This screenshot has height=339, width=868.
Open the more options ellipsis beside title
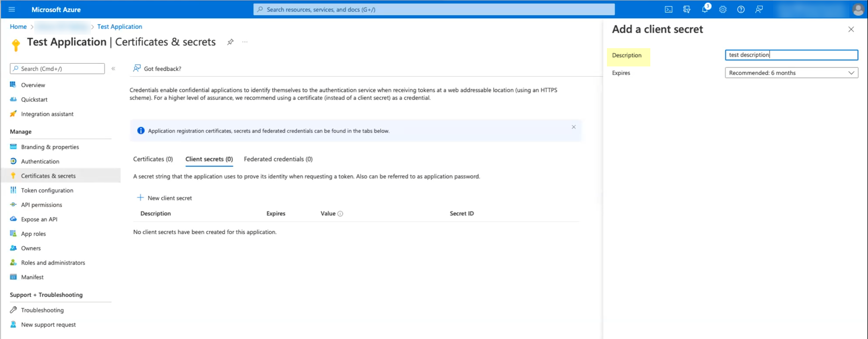[x=245, y=42]
